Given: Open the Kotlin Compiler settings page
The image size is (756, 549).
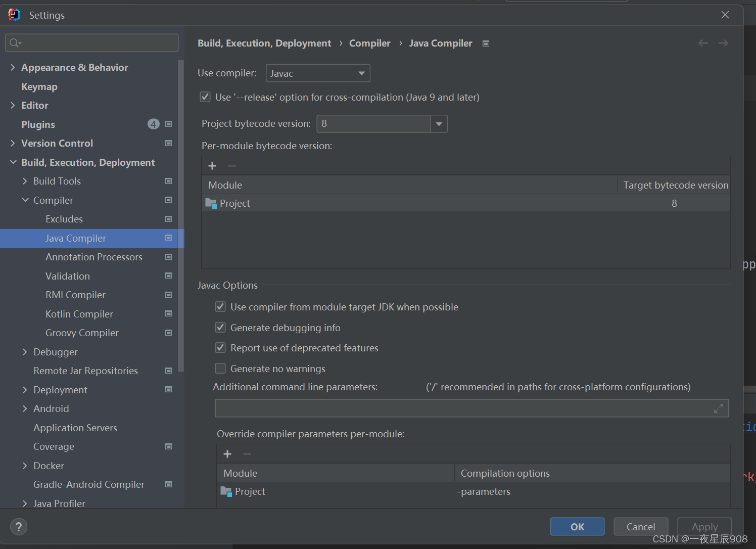Looking at the screenshot, I should (x=79, y=314).
